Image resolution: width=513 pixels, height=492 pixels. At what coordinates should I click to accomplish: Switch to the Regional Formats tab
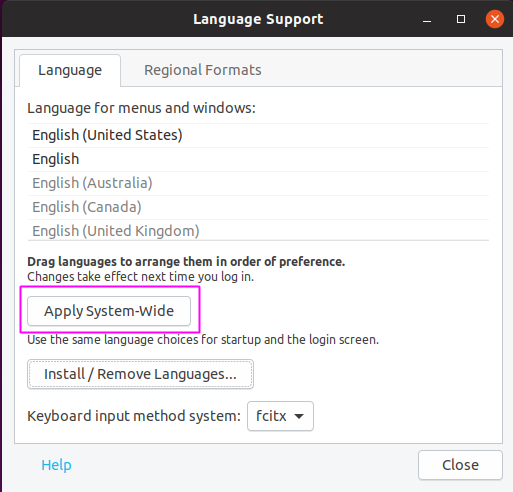click(x=203, y=70)
